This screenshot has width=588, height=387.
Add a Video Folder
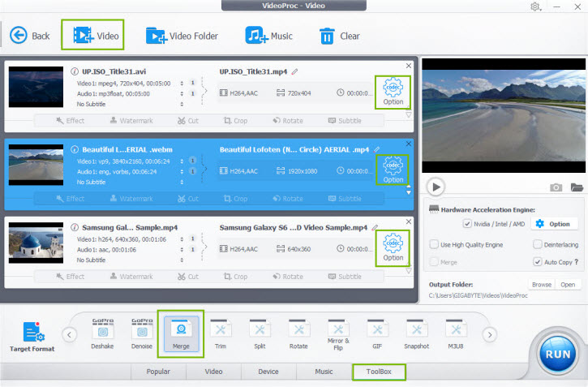point(182,36)
